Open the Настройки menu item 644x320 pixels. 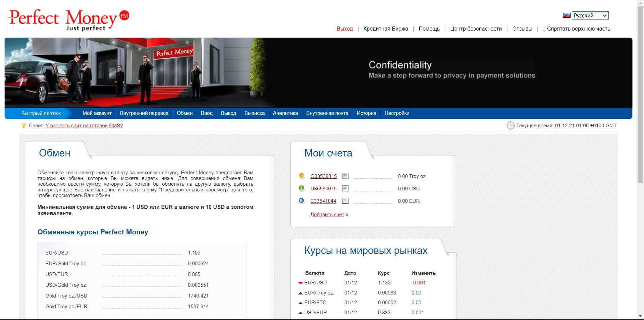397,113
